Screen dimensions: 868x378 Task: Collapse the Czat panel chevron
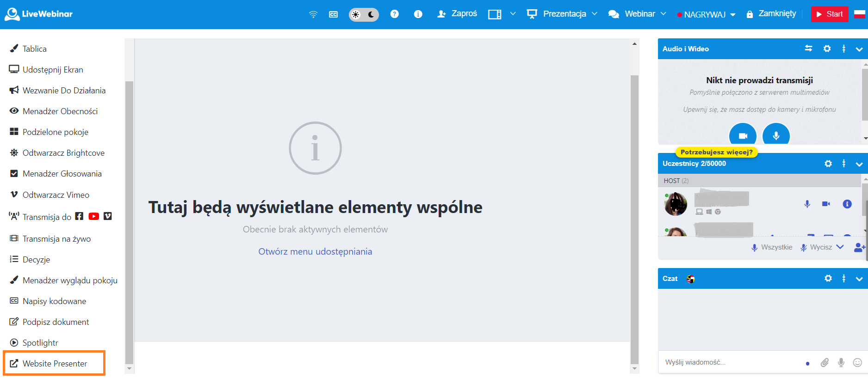[x=859, y=279]
